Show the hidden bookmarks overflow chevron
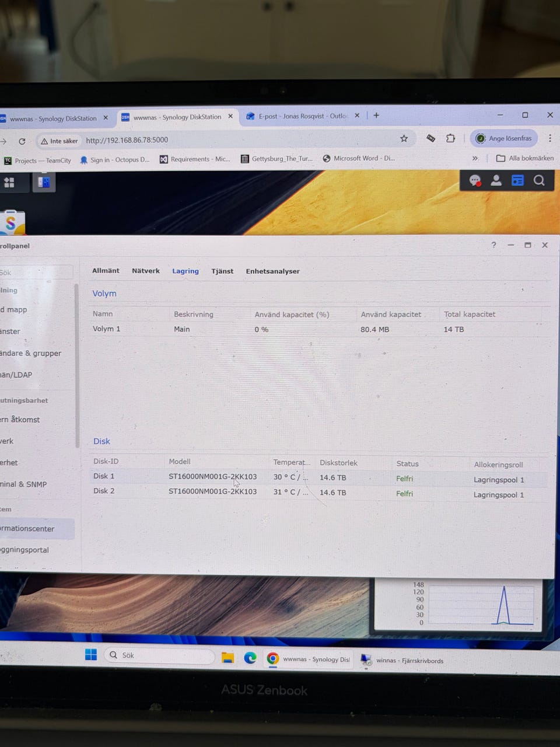The image size is (560, 747). pyautogui.click(x=475, y=158)
